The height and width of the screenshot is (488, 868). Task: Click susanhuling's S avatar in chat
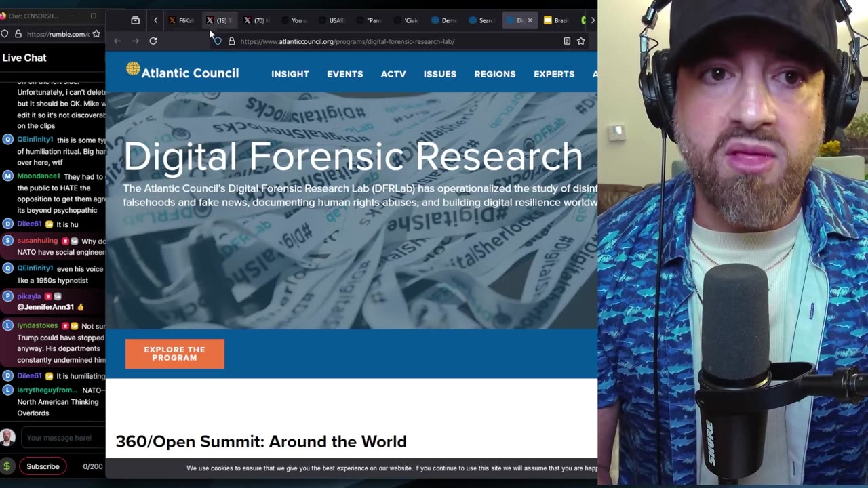pos(8,241)
